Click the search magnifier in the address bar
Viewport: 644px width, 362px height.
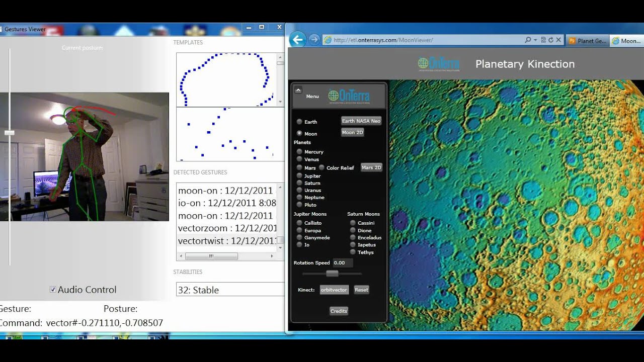click(528, 40)
